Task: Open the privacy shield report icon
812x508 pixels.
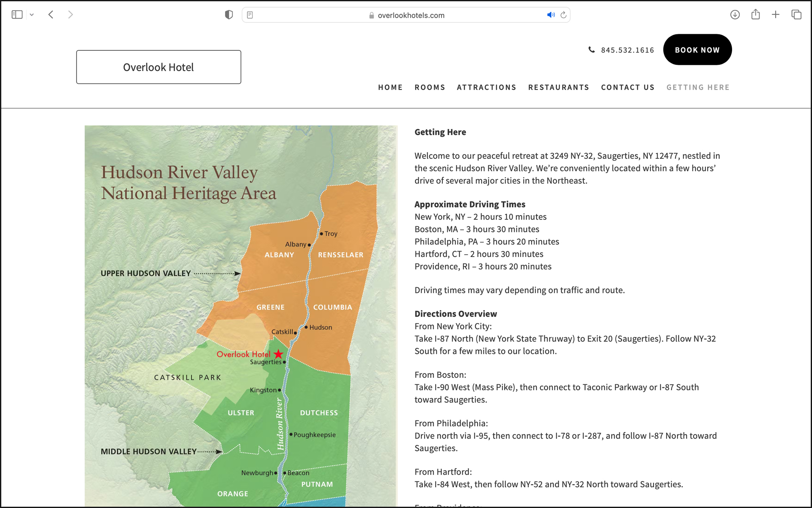Action: (x=229, y=15)
